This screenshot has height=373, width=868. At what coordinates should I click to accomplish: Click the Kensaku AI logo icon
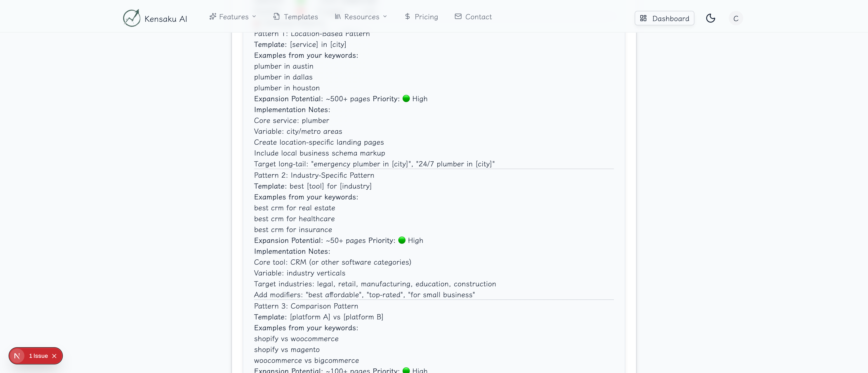coord(131,18)
